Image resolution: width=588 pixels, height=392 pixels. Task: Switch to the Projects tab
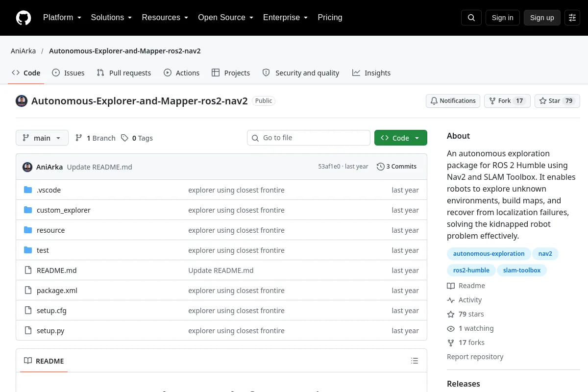231,73
